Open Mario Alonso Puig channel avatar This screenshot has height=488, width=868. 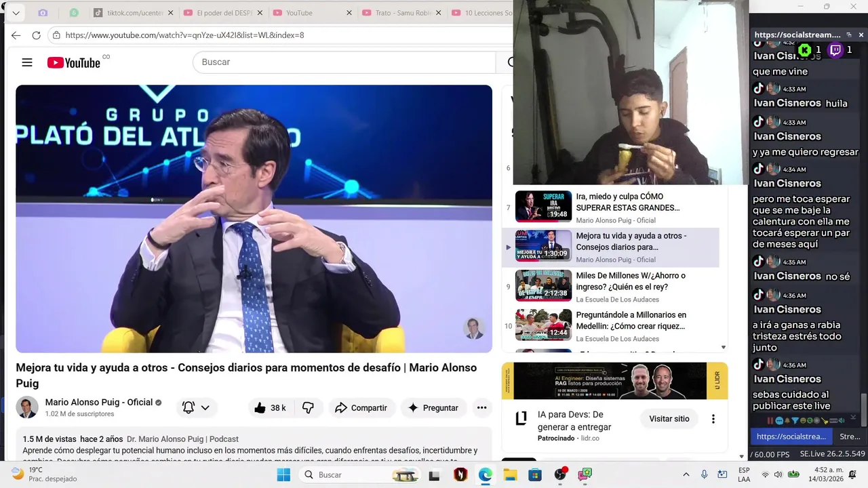27,407
